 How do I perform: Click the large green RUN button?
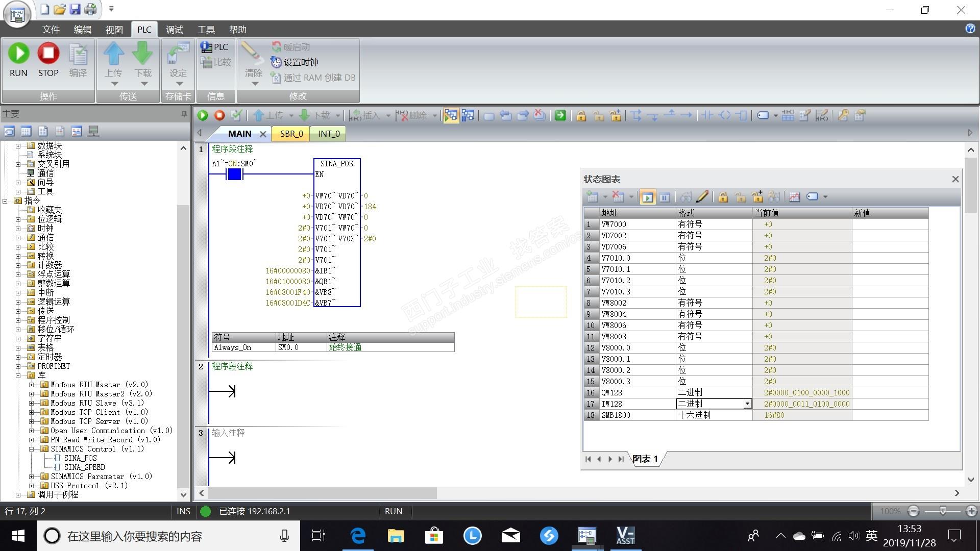[x=19, y=54]
